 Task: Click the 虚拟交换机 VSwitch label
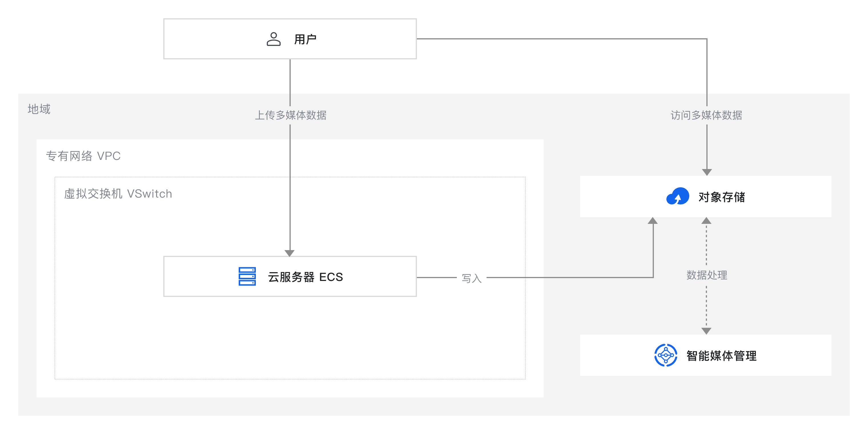pyautogui.click(x=118, y=194)
